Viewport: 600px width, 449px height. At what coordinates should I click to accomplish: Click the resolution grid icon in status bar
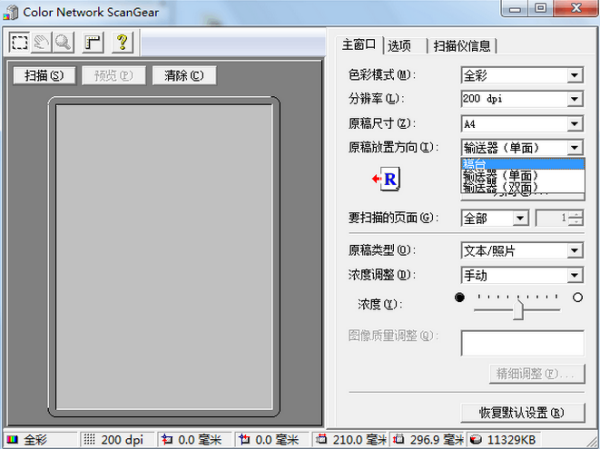coord(89,439)
